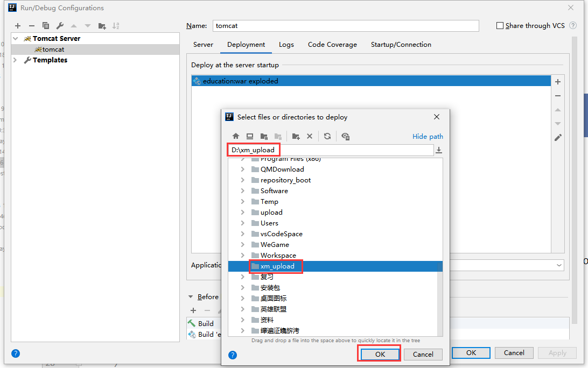Remove configuration with minus icon
This screenshot has width=588, height=368.
(x=31, y=26)
